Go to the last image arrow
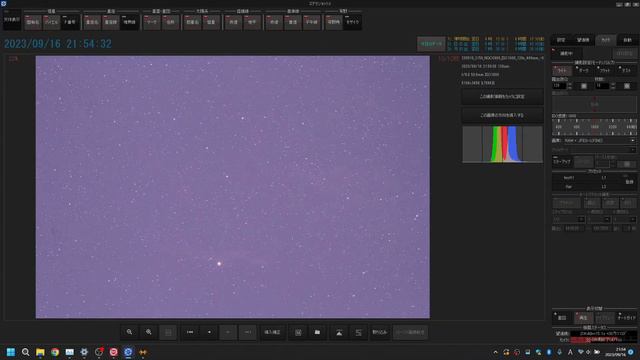Viewport: 640px width, 360px height. pos(248,332)
